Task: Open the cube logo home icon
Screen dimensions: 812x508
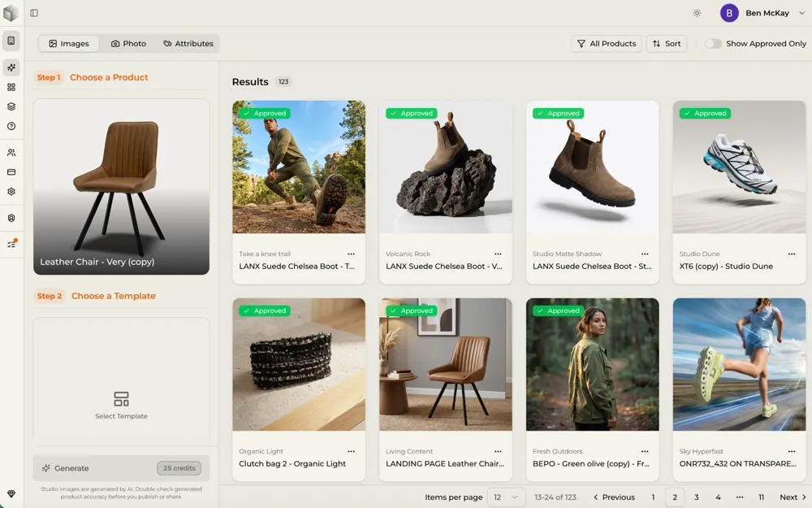Action: pos(11,13)
